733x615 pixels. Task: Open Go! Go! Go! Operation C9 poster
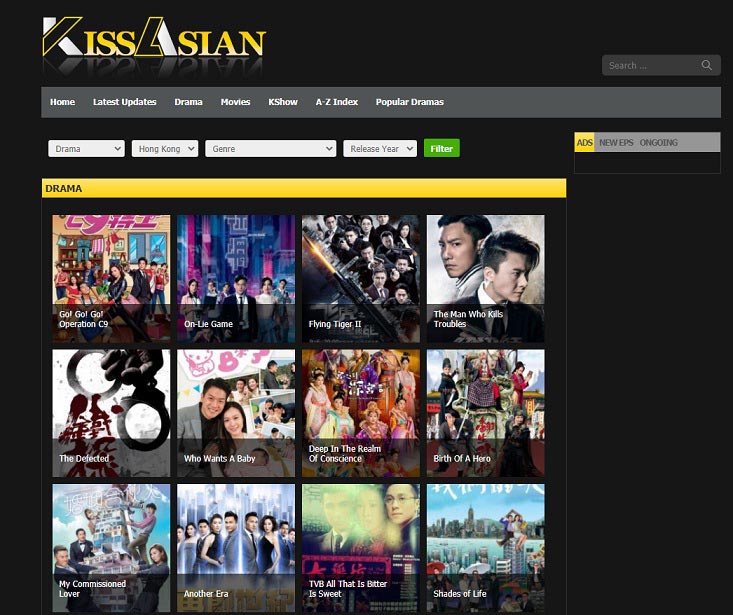111,279
